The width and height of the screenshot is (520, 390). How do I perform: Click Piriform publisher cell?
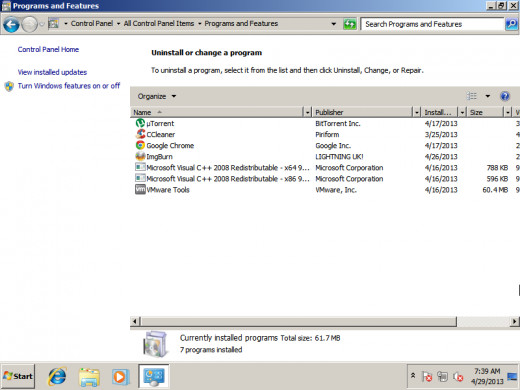(x=327, y=134)
